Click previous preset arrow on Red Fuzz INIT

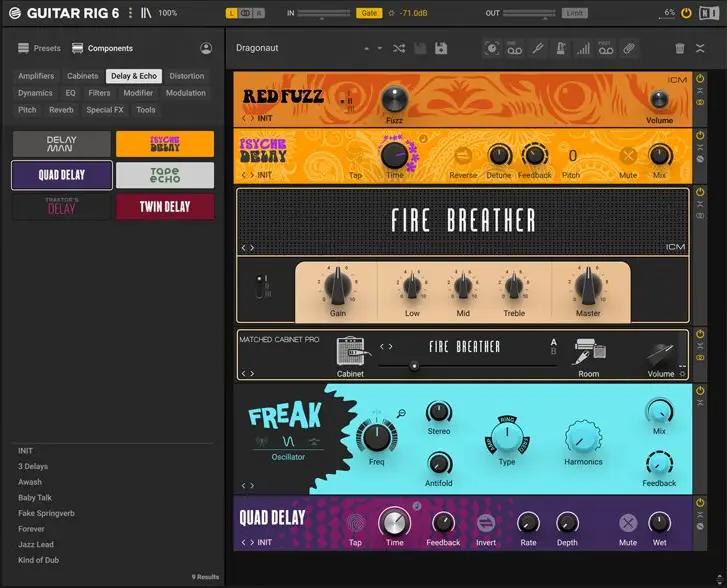point(244,118)
